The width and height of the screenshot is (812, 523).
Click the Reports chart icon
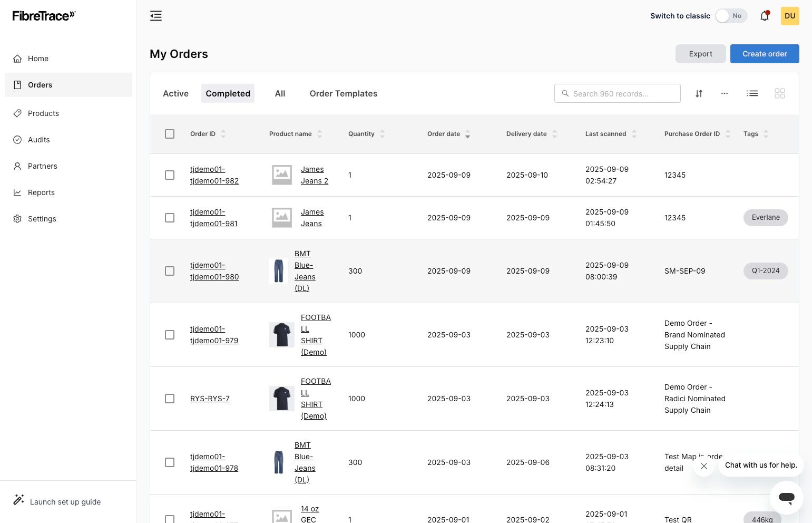17,192
